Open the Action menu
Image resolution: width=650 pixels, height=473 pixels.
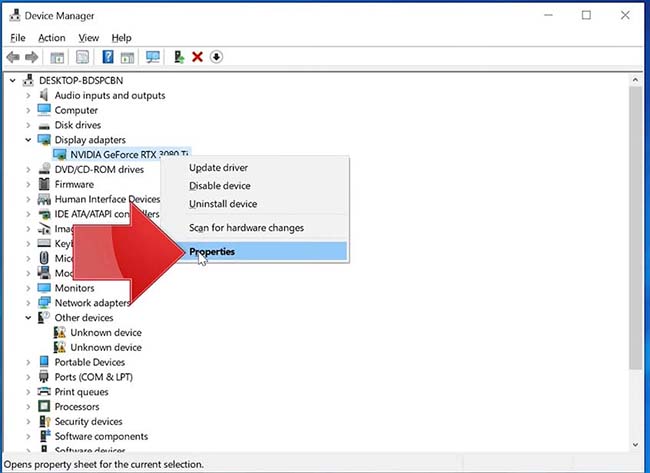coord(52,38)
